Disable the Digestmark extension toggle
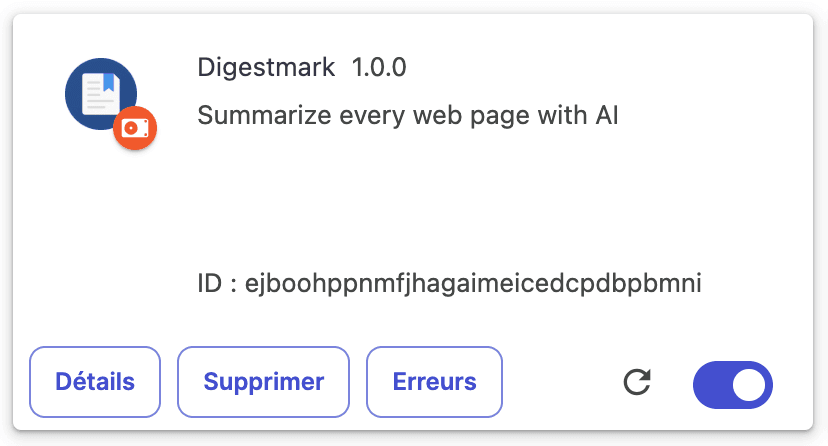 pyautogui.click(x=733, y=385)
